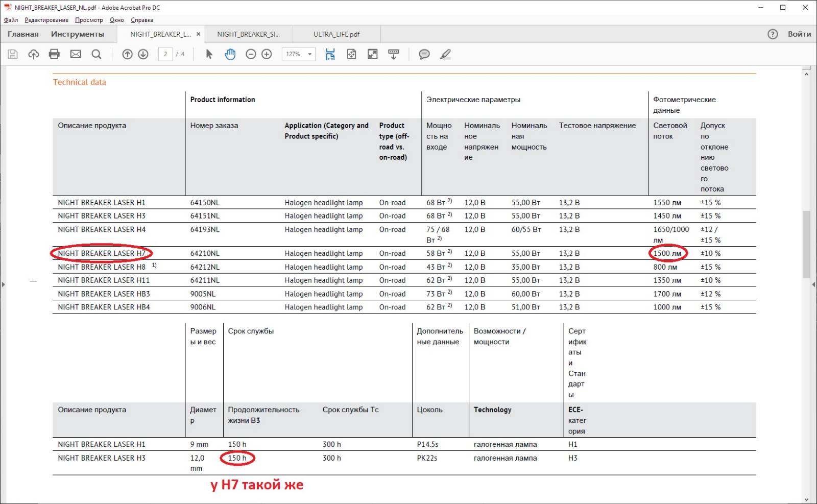Go to previous page arrow
817x504 pixels.
pos(128,54)
